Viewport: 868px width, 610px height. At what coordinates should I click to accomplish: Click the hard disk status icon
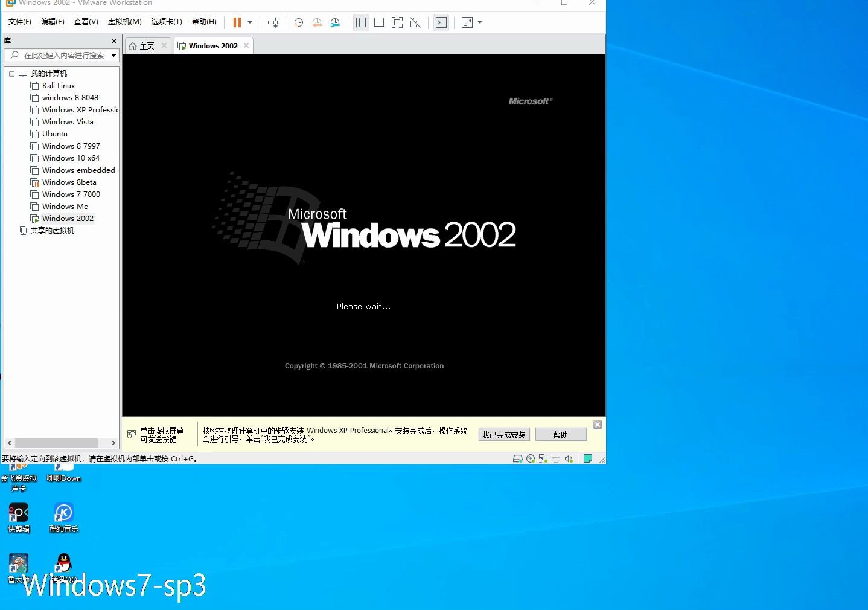[x=517, y=459]
